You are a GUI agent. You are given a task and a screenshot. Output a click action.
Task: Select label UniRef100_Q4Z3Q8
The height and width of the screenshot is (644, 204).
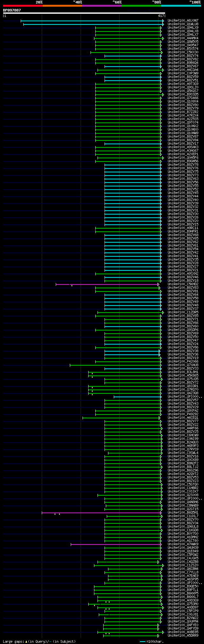tap(183, 393)
